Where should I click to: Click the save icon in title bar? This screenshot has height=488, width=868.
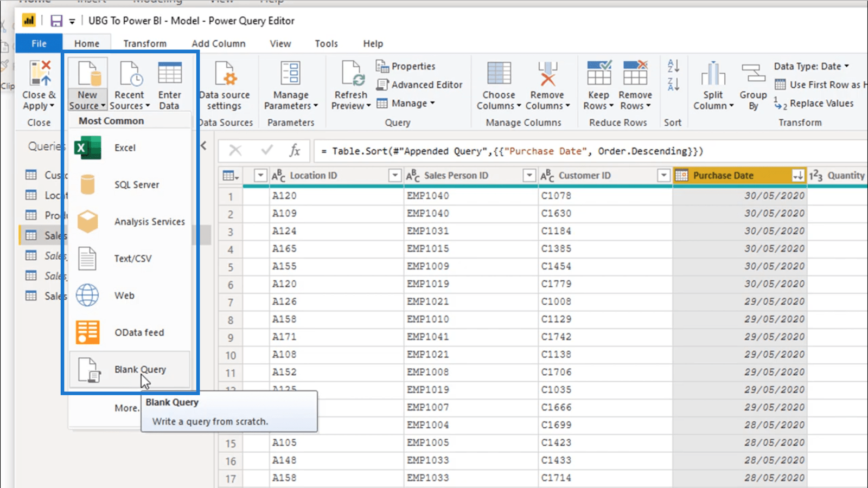pos(56,21)
